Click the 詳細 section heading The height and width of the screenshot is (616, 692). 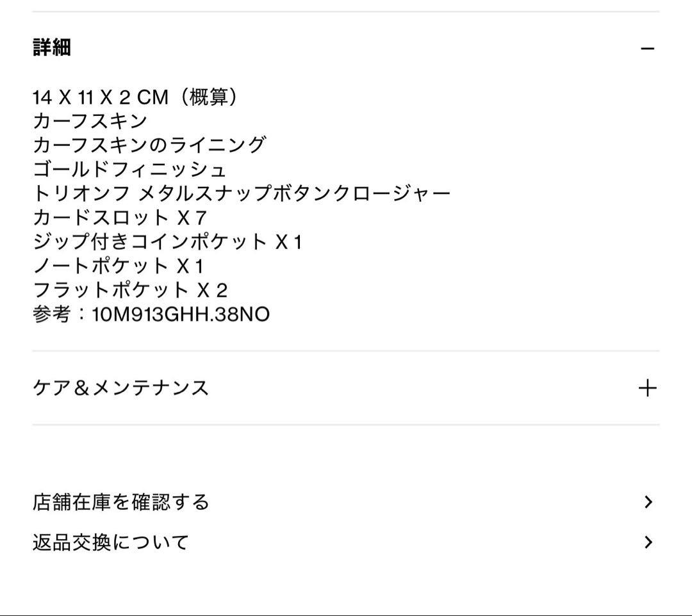point(52,47)
